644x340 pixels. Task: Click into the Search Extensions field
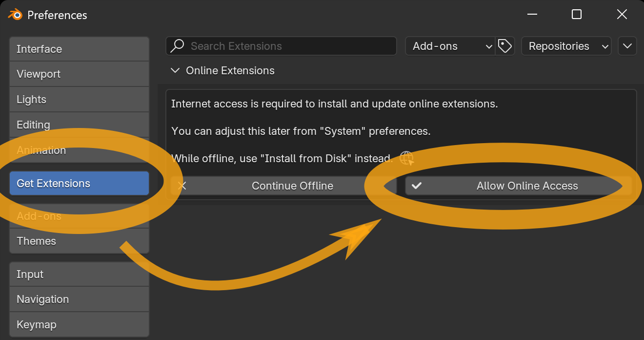coord(288,46)
